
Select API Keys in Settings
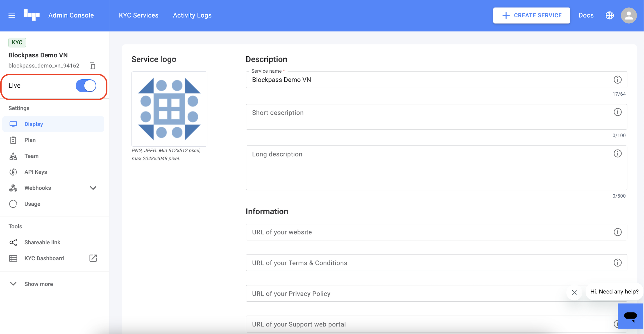point(36,172)
